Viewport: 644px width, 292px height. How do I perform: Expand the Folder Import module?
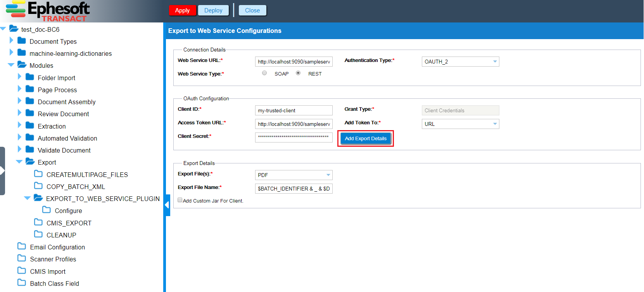19,77
